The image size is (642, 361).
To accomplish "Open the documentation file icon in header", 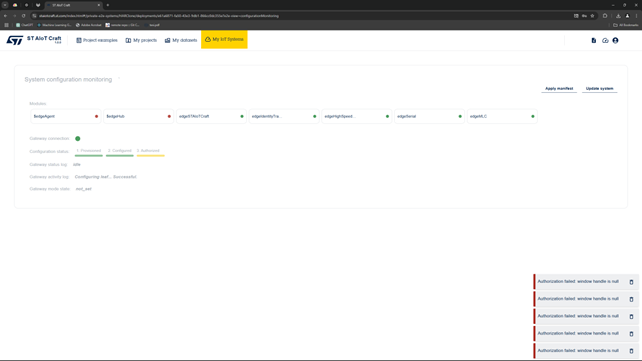I will 594,41.
